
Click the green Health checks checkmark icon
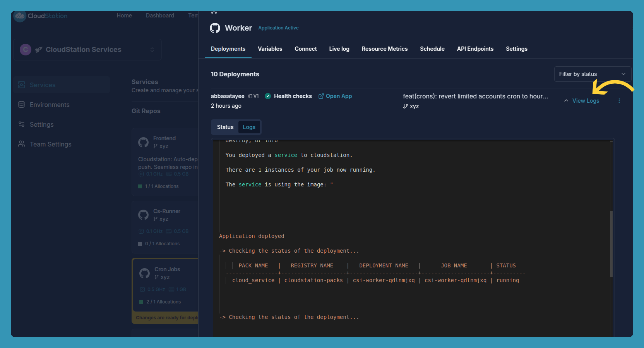[268, 96]
